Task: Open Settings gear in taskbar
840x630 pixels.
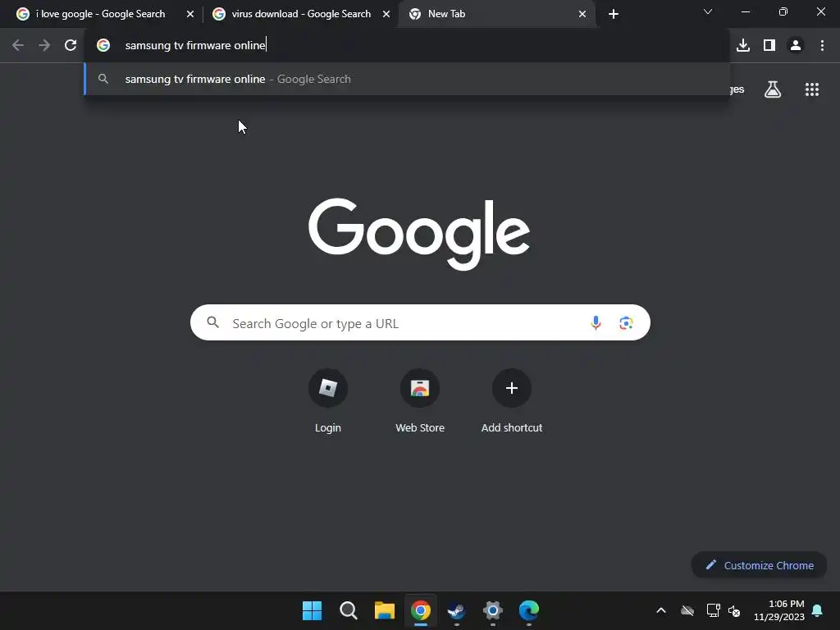Action: click(493, 610)
